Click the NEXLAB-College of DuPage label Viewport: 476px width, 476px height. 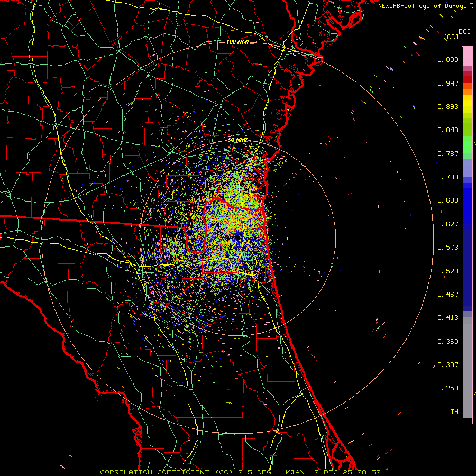point(422,6)
